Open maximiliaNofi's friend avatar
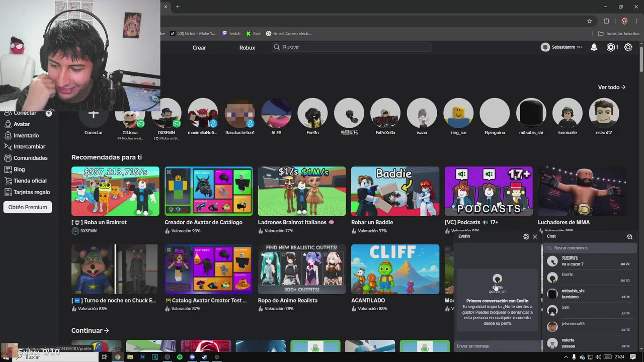644x362 pixels. 203,113
